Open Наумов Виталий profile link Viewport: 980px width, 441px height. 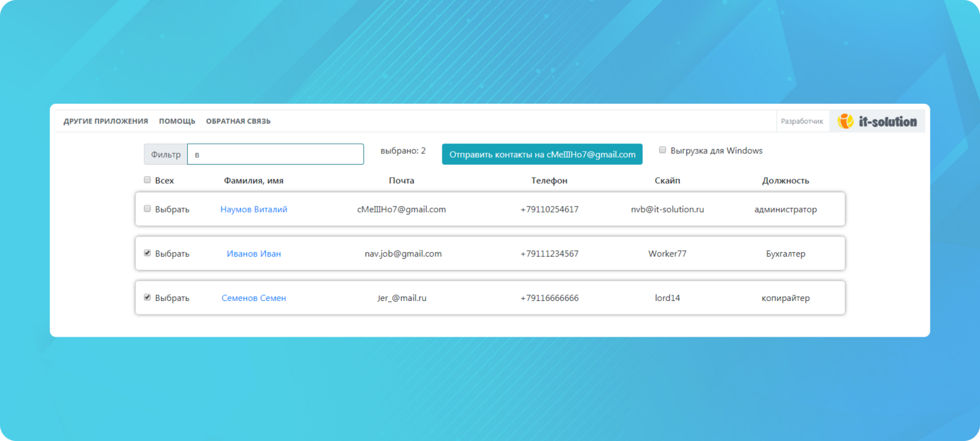coord(254,209)
